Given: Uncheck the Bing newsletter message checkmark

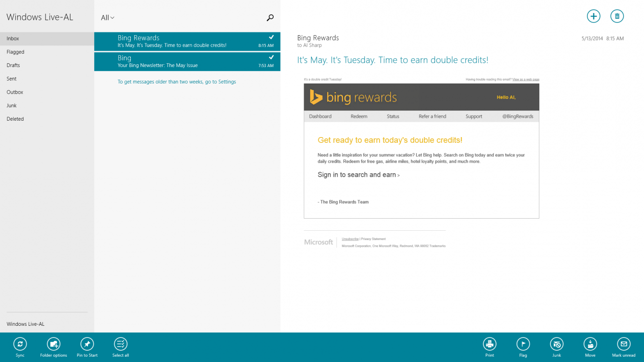Looking at the screenshot, I should pyautogui.click(x=271, y=57).
